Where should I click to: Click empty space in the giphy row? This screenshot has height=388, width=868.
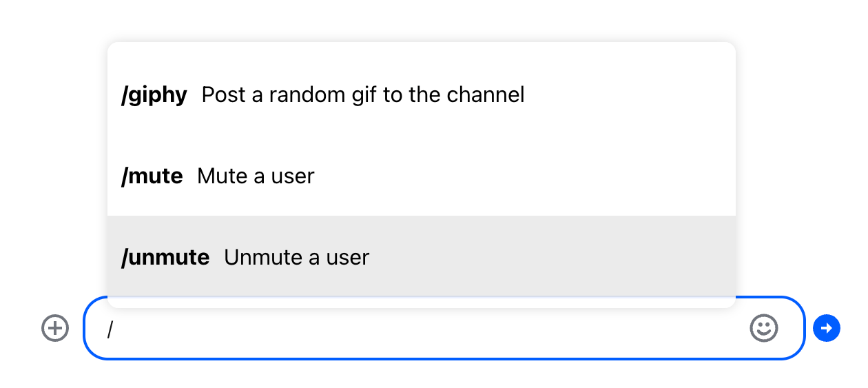click(x=620, y=94)
